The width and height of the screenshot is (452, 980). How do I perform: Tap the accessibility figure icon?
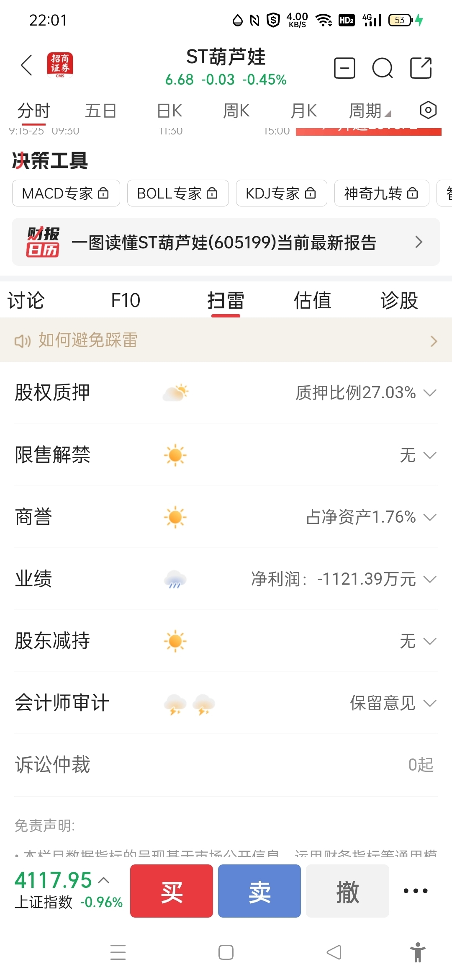(418, 952)
